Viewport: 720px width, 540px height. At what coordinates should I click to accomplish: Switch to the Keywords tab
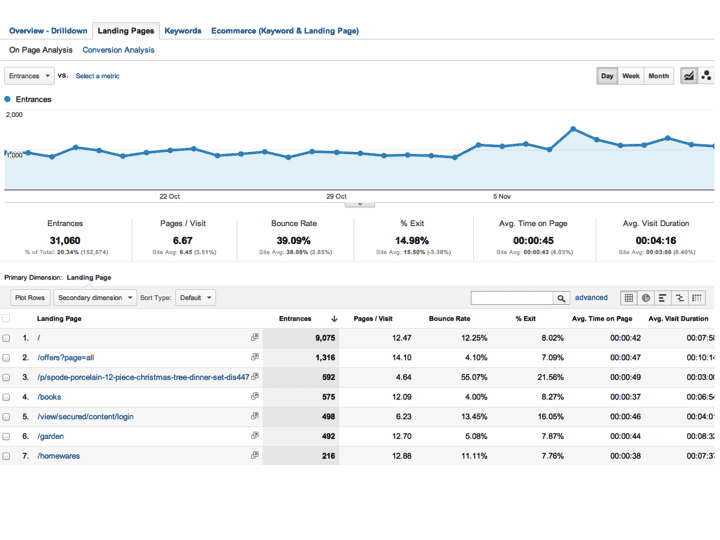[182, 31]
